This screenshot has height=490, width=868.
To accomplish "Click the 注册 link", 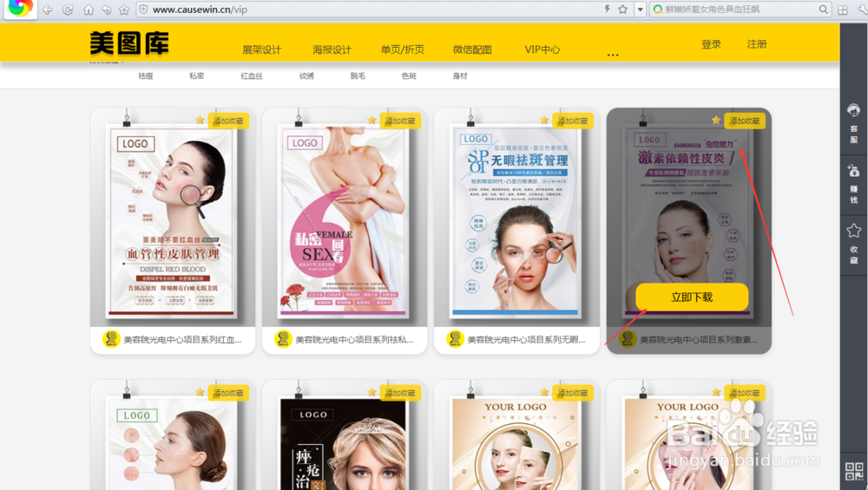I will click(757, 44).
